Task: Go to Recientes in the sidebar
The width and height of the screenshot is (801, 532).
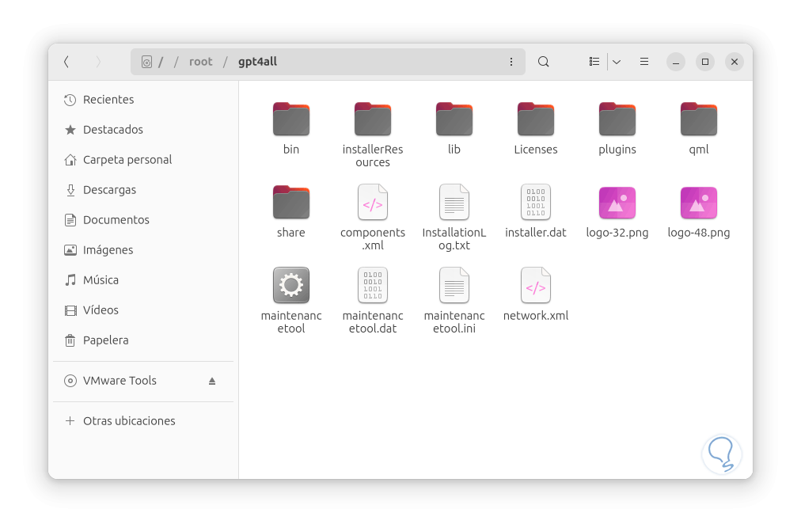Action: coord(143,100)
